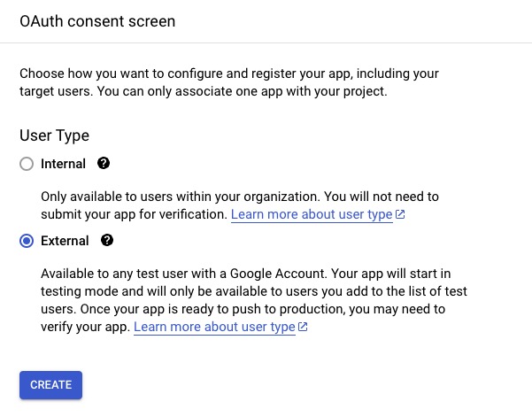Select the Internal user type radio button
Viewport: 532px width, 417px height.
pyautogui.click(x=27, y=164)
